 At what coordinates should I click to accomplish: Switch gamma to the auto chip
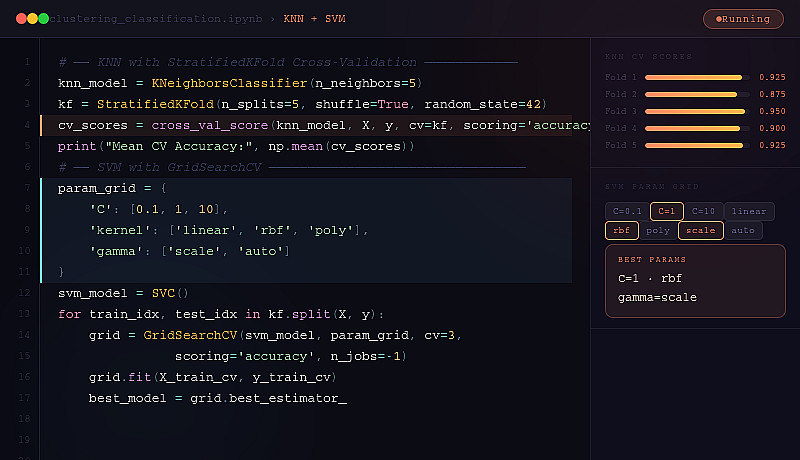(743, 230)
